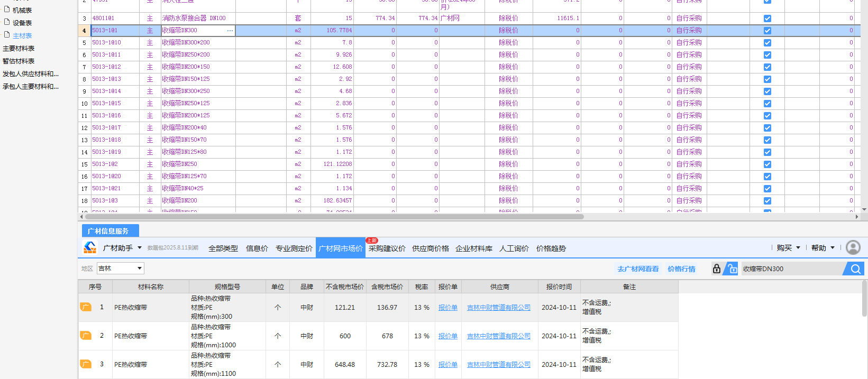
Task: Select 暂估材料表 in the left list
Action: pyautogui.click(x=19, y=61)
